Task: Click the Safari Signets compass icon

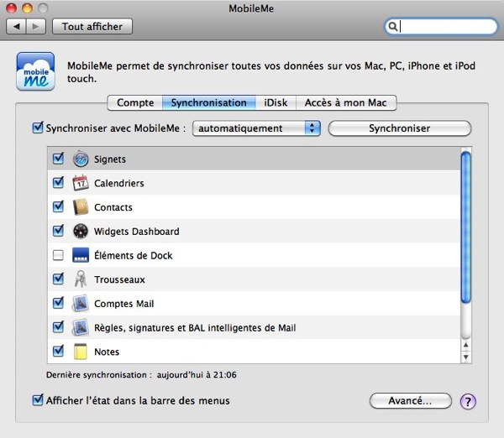Action: point(81,159)
